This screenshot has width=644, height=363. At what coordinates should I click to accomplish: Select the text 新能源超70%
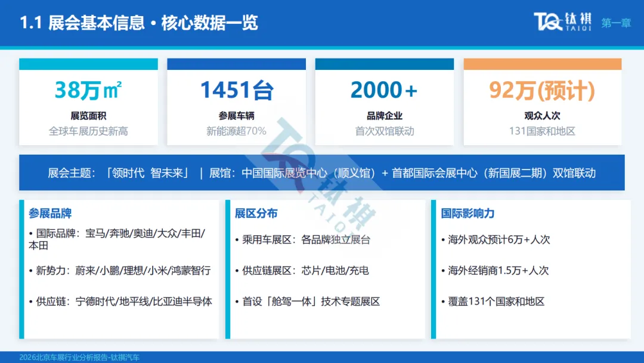pos(237,131)
